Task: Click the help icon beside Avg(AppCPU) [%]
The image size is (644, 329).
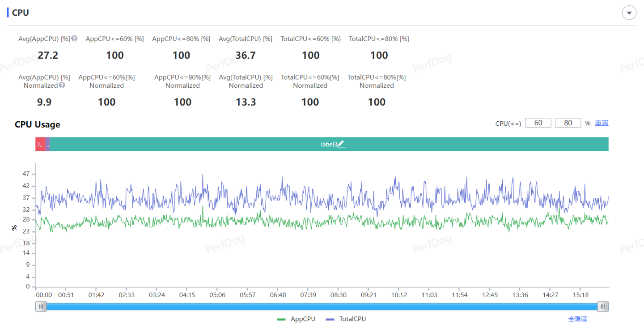Action: point(74,38)
